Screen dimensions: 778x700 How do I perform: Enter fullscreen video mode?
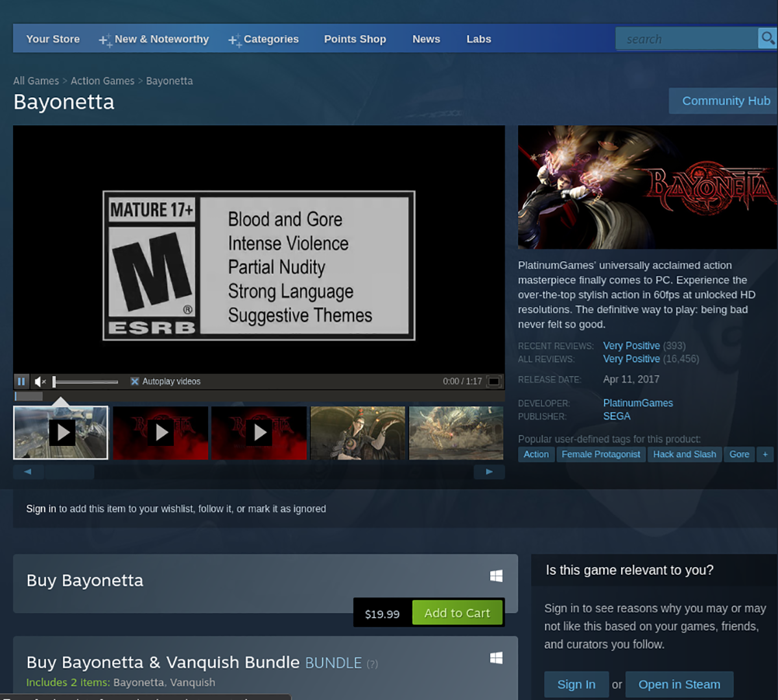(494, 381)
